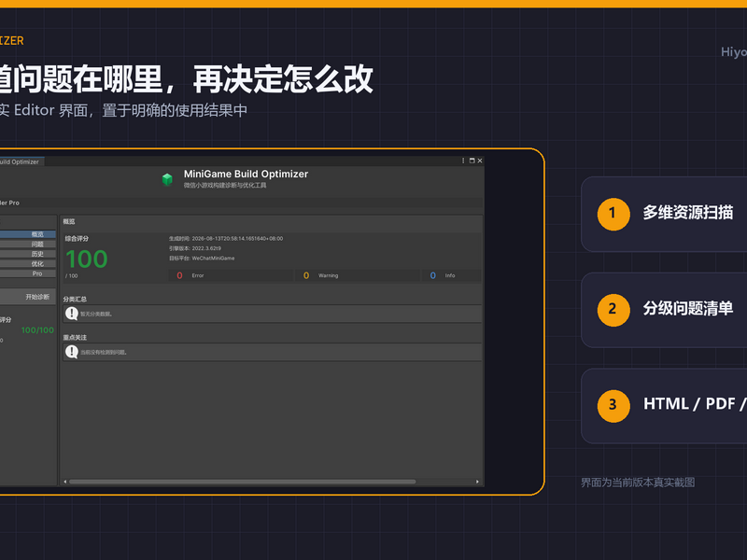This screenshot has height=560, width=747.
Task: Open the 优化 sidebar tab
Action: [28, 264]
